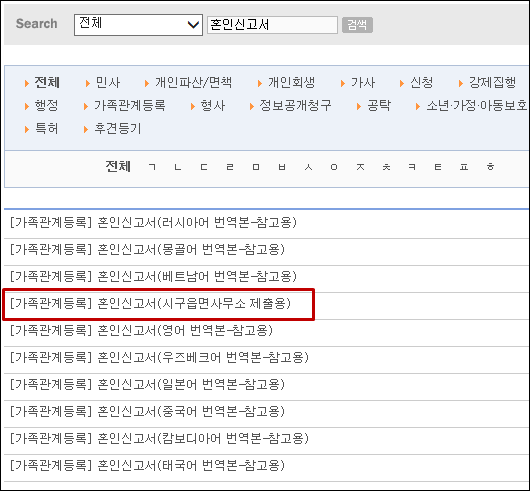Select the 정보공개청구 category
The height and width of the screenshot is (491, 530).
[295, 105]
